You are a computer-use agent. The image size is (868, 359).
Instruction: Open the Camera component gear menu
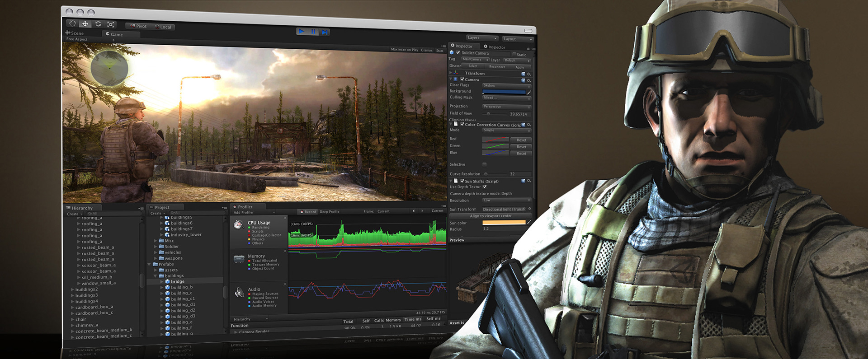coord(529,80)
